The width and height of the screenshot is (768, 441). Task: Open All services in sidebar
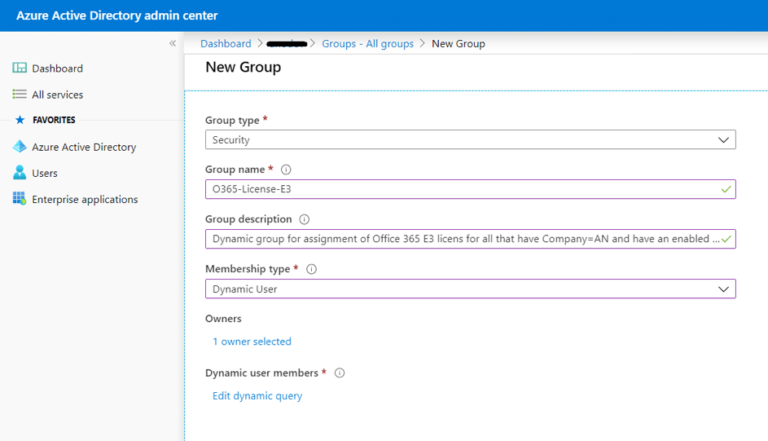coord(57,95)
